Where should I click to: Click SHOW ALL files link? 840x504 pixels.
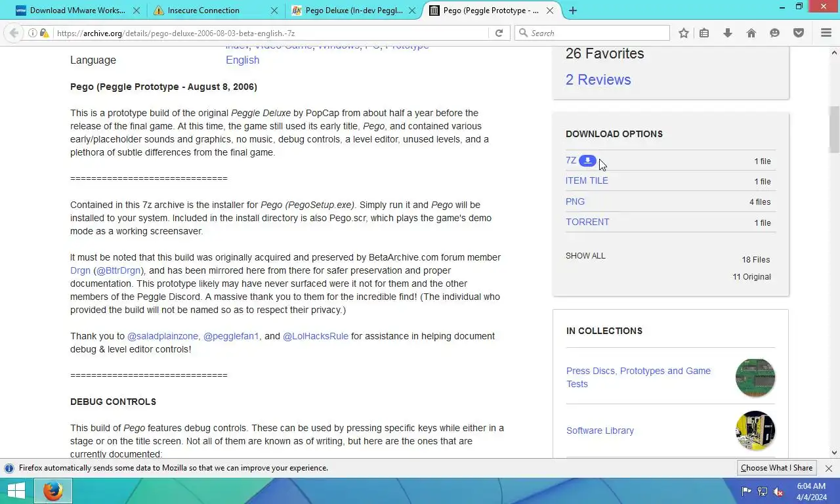pos(585,256)
